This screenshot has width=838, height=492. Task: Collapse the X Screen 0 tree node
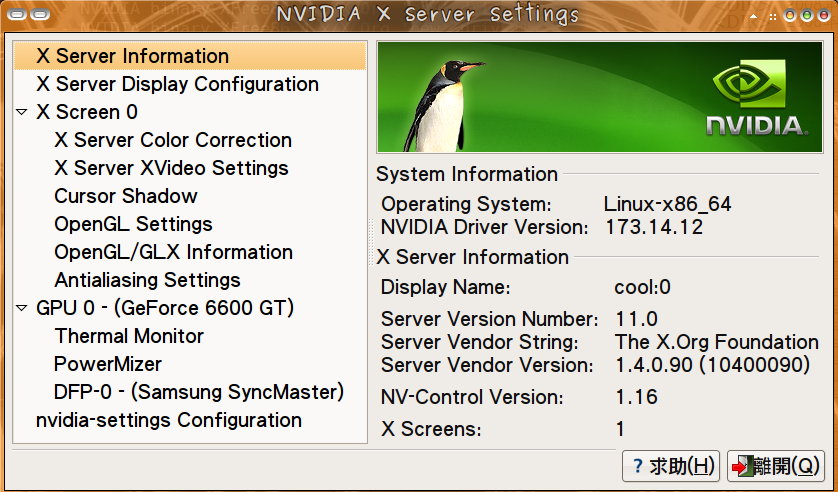click(22, 112)
